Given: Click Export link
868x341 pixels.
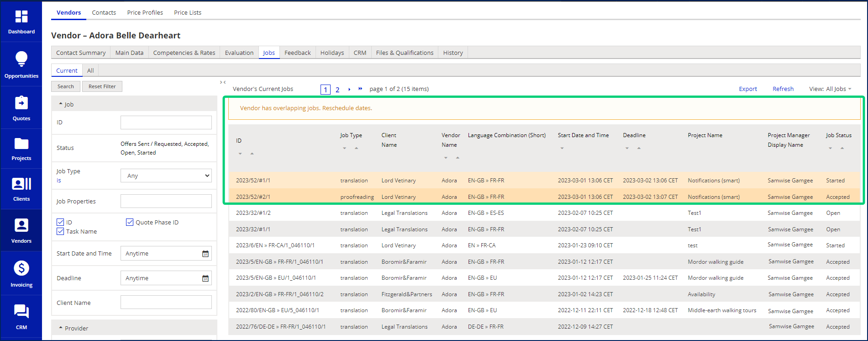Looking at the screenshot, I should [x=748, y=89].
